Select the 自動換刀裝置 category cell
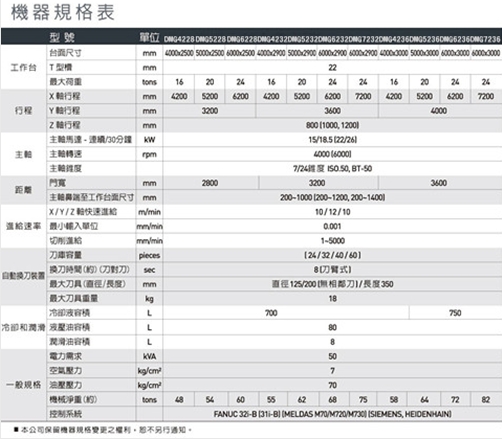This screenshot has width=502, height=439. coord(23,276)
